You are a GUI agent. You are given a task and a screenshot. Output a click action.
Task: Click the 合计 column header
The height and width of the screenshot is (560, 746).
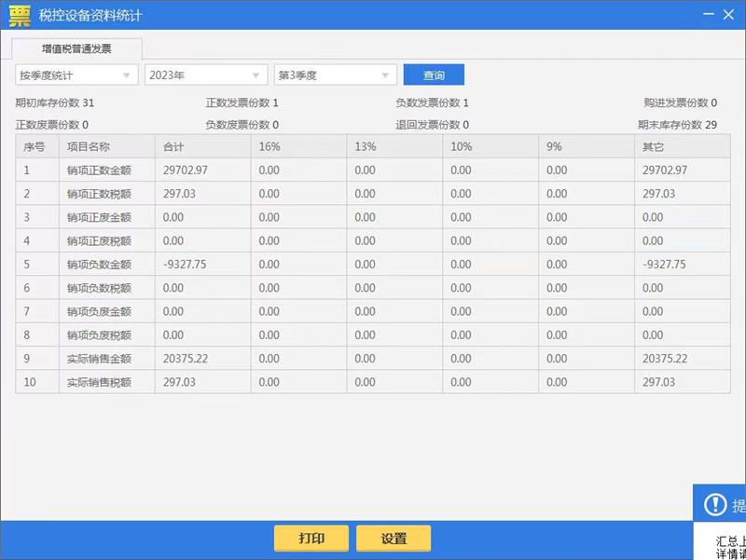point(173,146)
